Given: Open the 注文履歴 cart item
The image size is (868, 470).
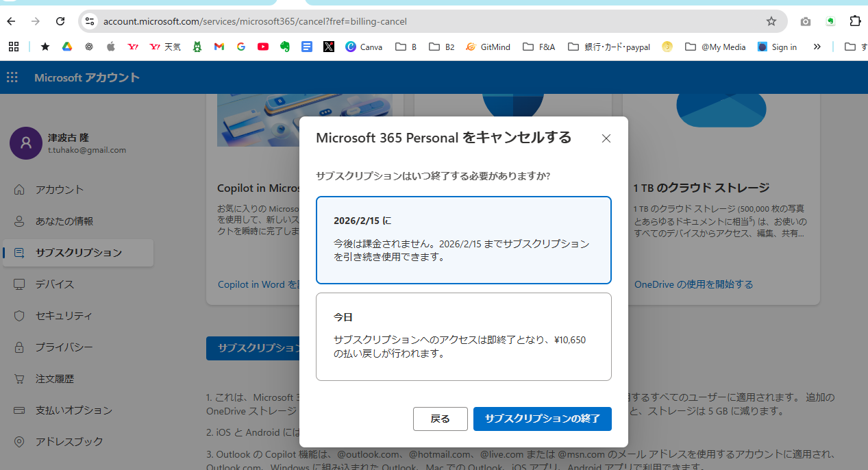Looking at the screenshot, I should (x=54, y=379).
